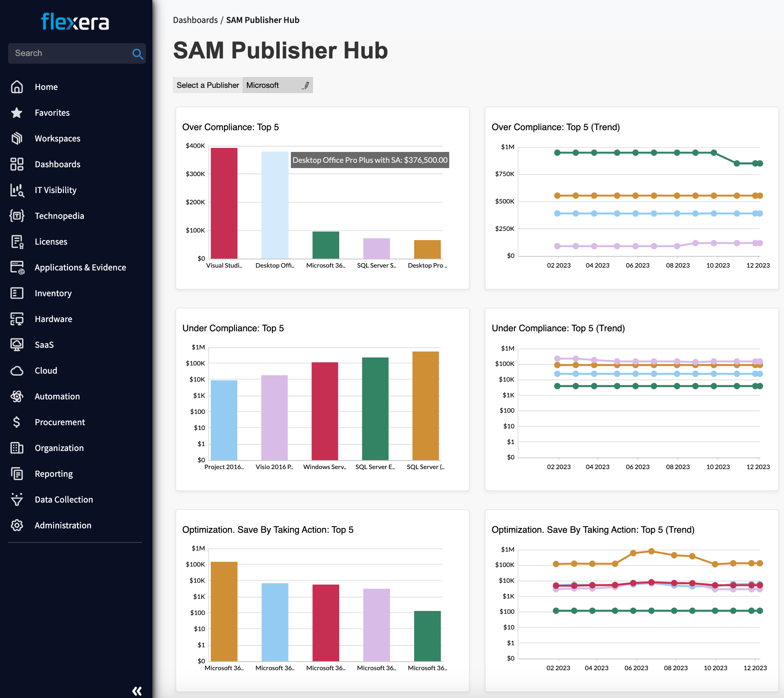Click the Licenses icon in sidebar
Image resolution: width=784 pixels, height=698 pixels.
pyautogui.click(x=18, y=241)
